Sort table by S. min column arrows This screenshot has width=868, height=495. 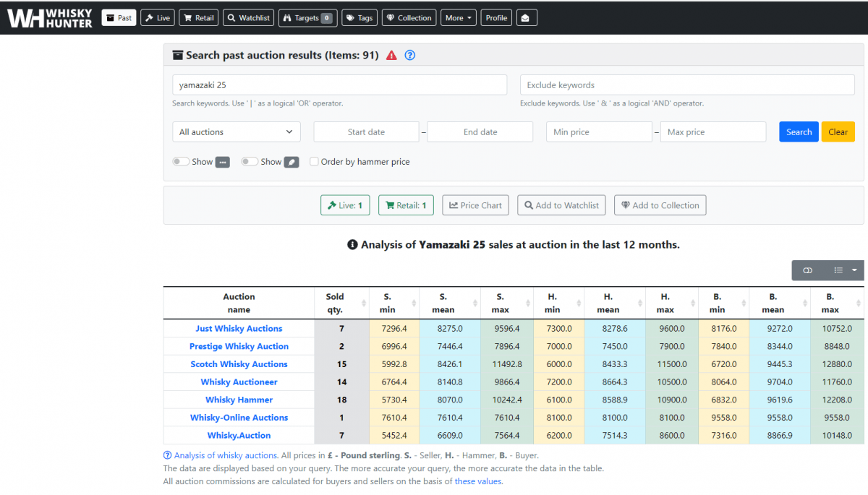pyautogui.click(x=414, y=303)
